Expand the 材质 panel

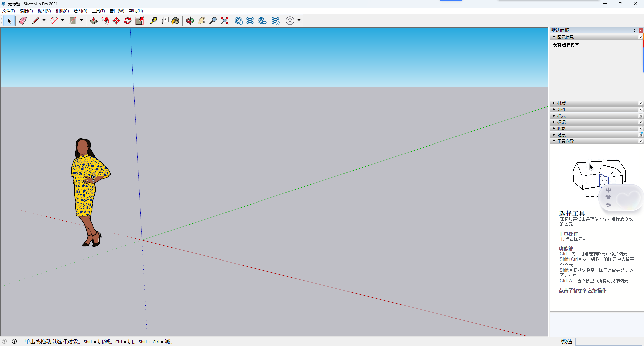click(x=554, y=103)
